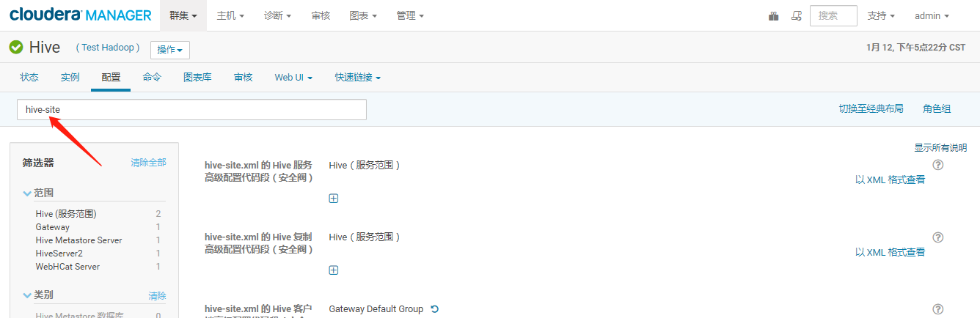Switch to the 图表库 tab

197,78
